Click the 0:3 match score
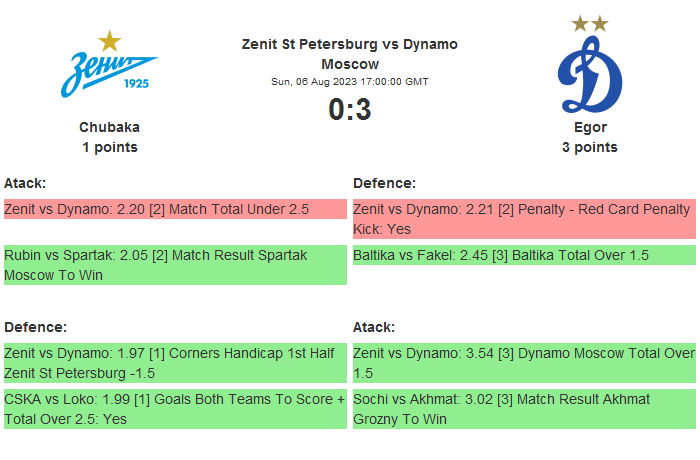Image resolution: width=700 pixels, height=460 pixels. coord(349,110)
